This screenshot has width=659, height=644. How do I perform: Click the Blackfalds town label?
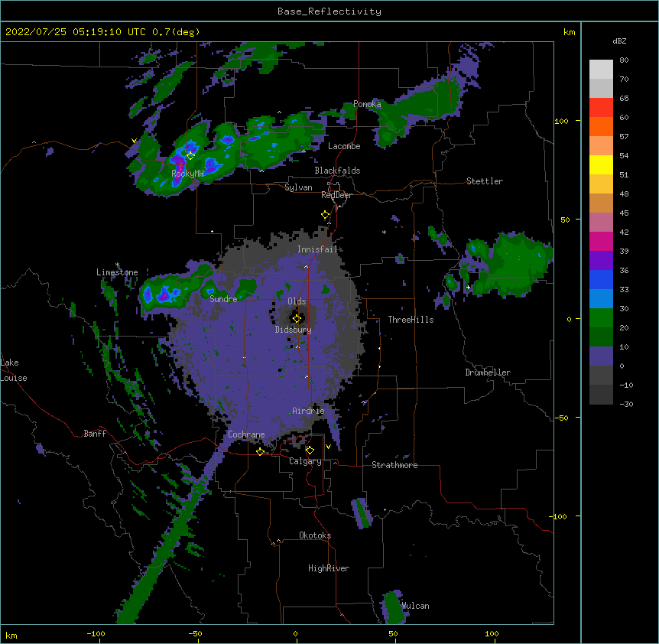point(337,171)
